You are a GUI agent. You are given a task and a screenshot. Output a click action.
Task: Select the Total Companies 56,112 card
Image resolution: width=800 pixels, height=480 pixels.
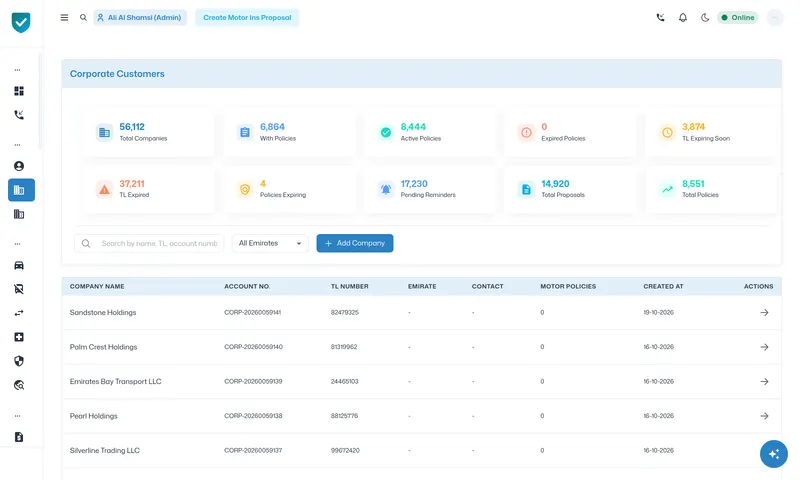point(149,132)
